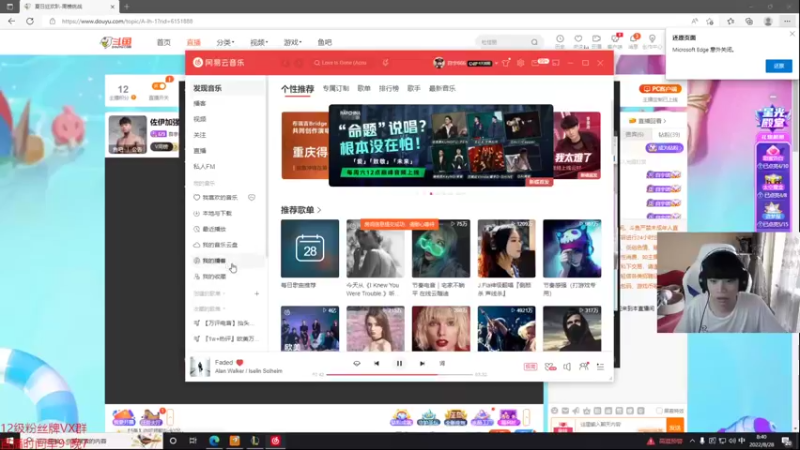Expand the account dropdown arrow
Image resolution: width=800 pixels, height=450 pixels.
point(496,63)
